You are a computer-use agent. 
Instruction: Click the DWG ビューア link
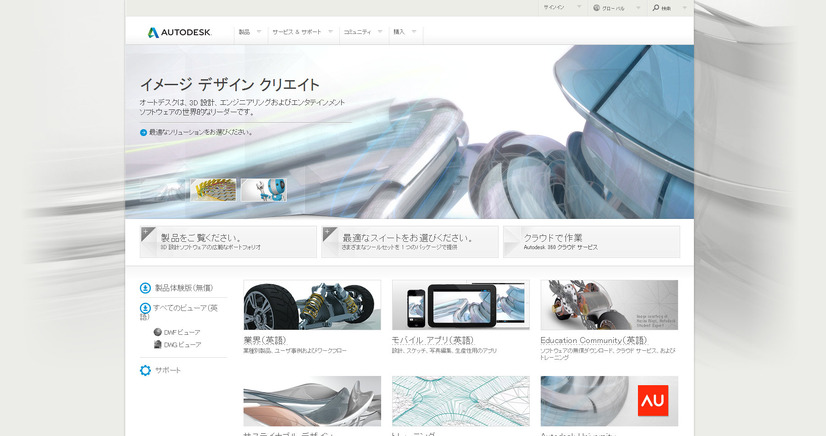[x=182, y=345]
